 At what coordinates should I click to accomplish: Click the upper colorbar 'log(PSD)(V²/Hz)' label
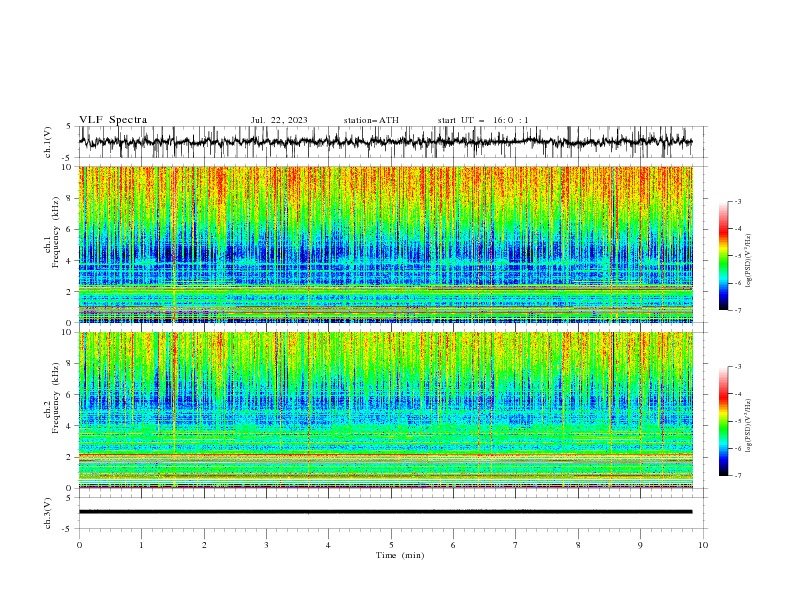[748, 261]
